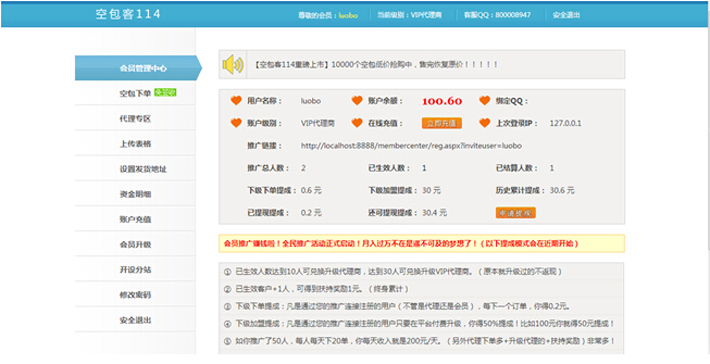
Task: Click the orange 申请提现 button
Action: 516,213
